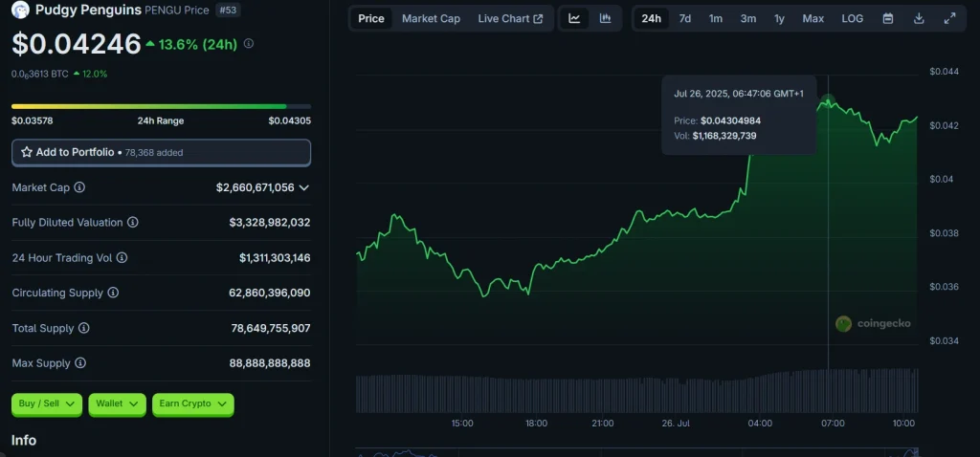Download chart data icon
The height and width of the screenshot is (457, 980).
[x=919, y=19]
